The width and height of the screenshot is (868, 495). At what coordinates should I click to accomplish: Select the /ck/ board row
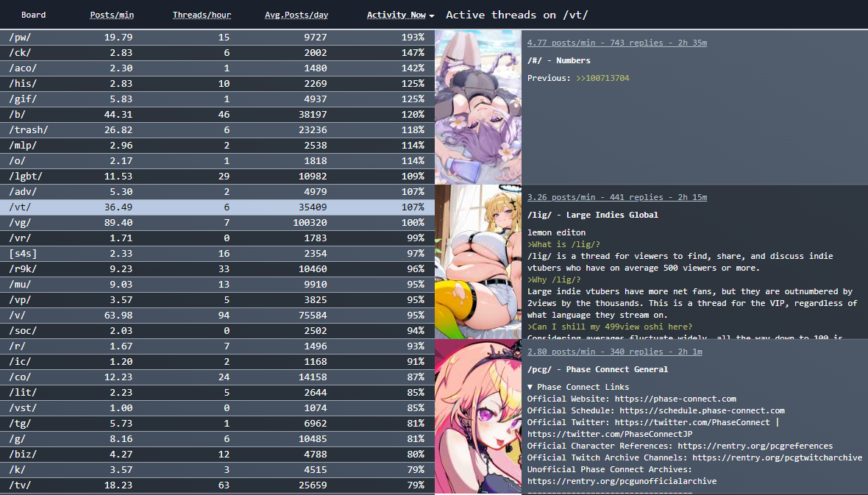217,53
